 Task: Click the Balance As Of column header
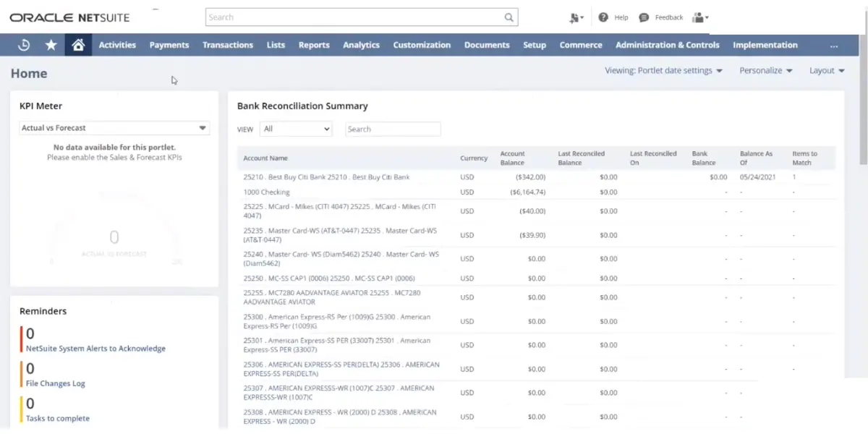pyautogui.click(x=756, y=158)
